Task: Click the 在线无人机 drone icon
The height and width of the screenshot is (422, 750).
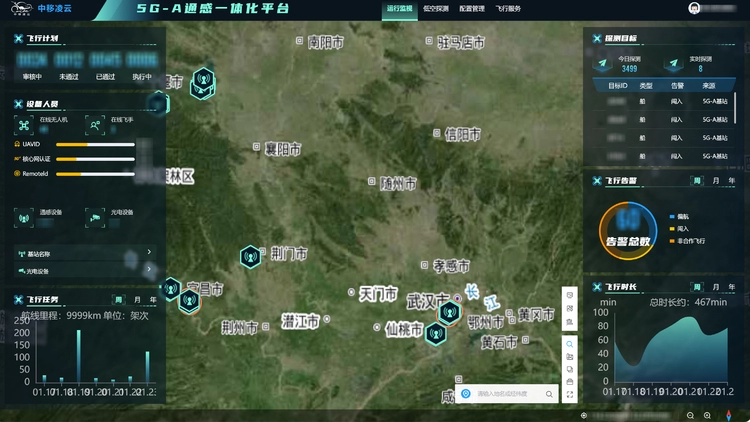Action: pyautogui.click(x=25, y=124)
